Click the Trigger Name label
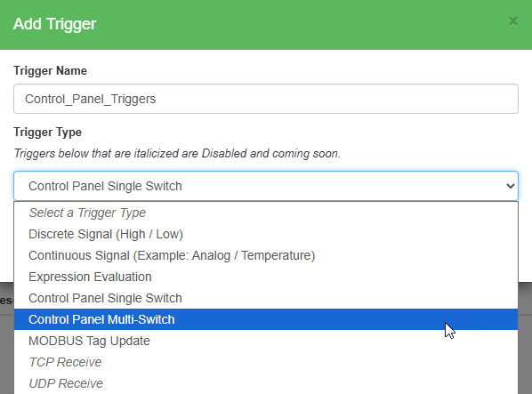The image size is (532, 394). coord(50,71)
